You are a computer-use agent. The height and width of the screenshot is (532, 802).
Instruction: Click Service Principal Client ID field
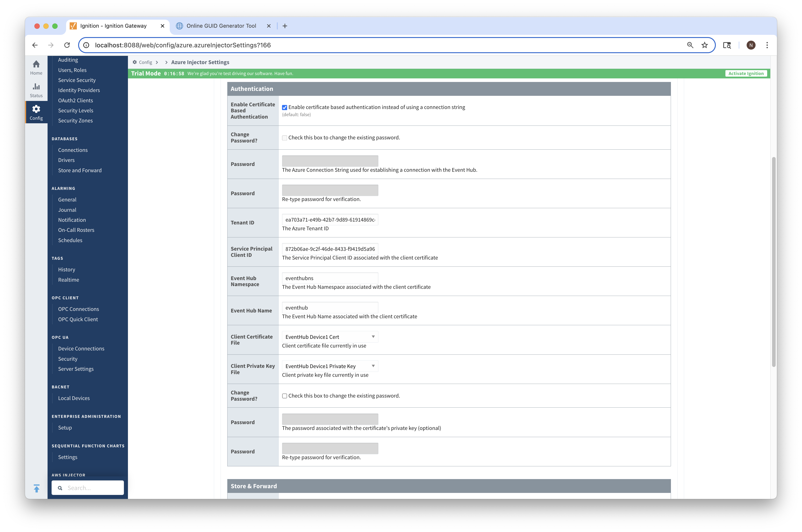(x=330, y=249)
